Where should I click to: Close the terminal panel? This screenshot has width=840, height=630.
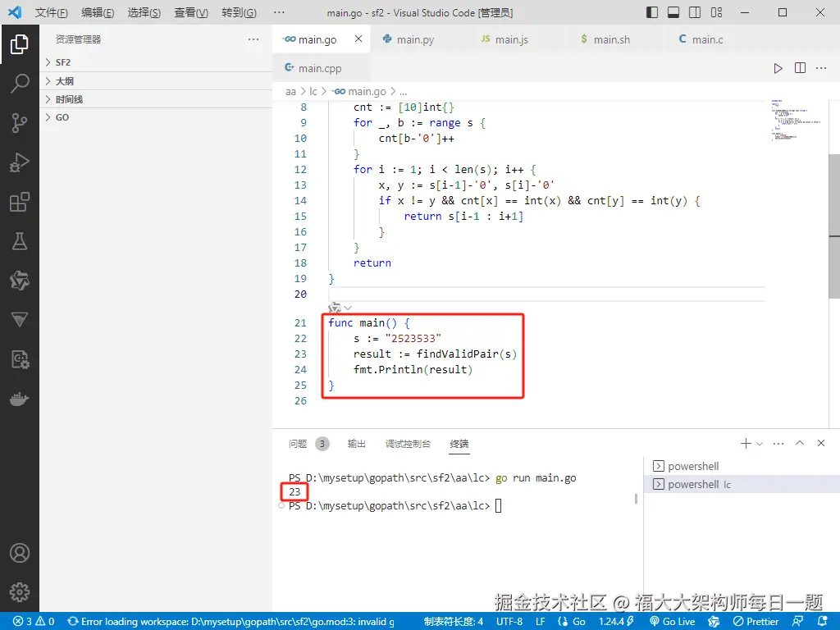pos(821,443)
